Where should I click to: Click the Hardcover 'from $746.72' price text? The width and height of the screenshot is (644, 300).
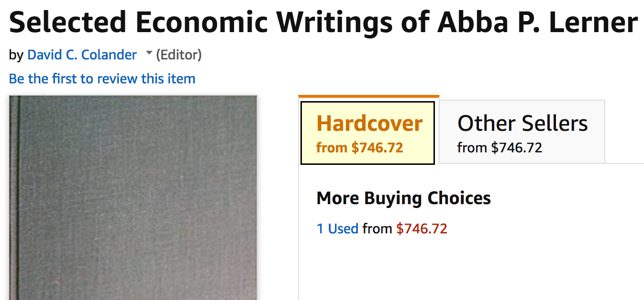point(359,148)
